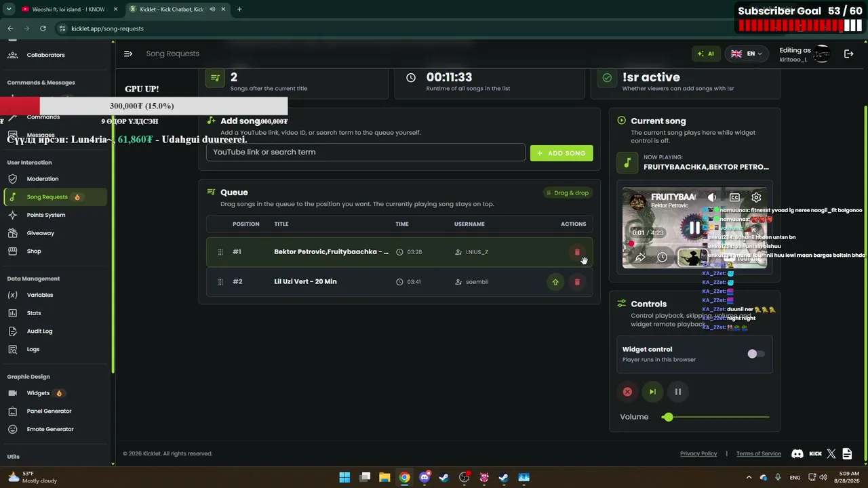The image size is (868, 488).
Task: Click the ADD SONG button
Action: (561, 153)
